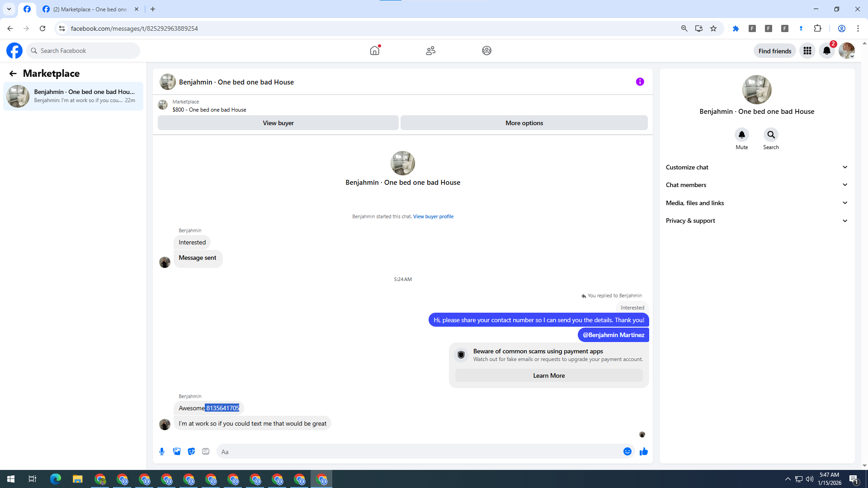Open the Facebook menu grid icon
The height and width of the screenshot is (488, 868).
(807, 51)
